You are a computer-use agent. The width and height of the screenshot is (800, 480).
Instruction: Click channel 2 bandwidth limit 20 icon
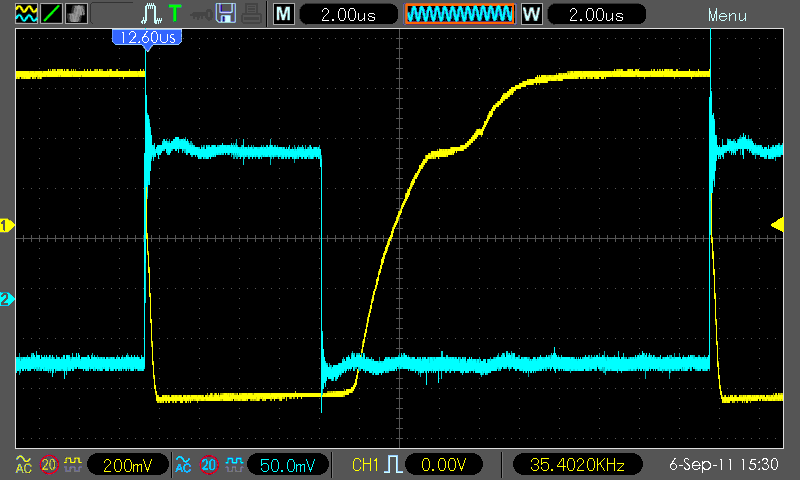pyautogui.click(x=208, y=465)
